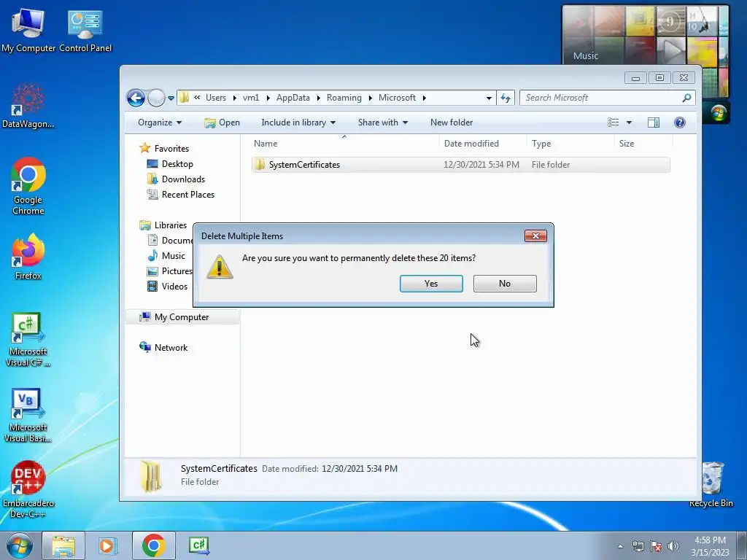Sort by Date modified column
This screenshot has width=747, height=560.
[x=483, y=144]
